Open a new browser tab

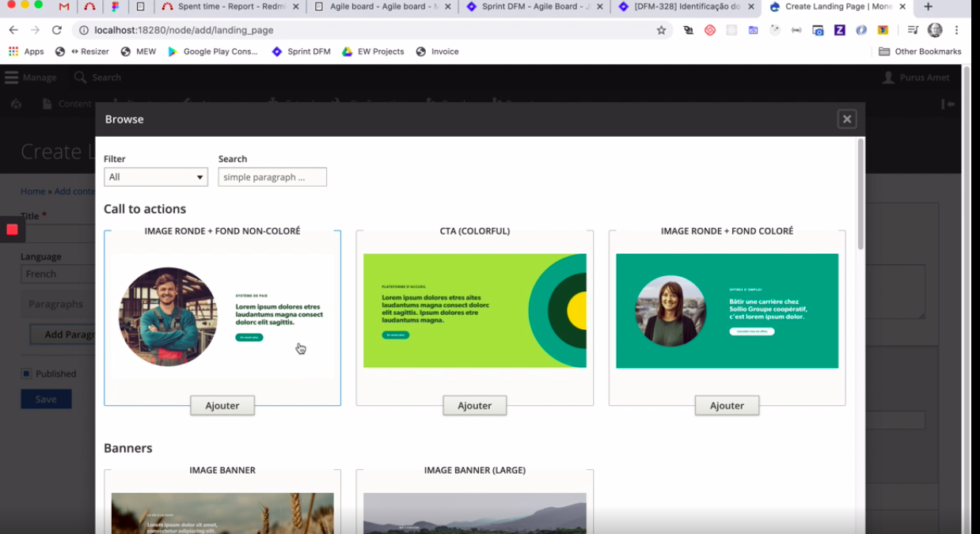(928, 7)
